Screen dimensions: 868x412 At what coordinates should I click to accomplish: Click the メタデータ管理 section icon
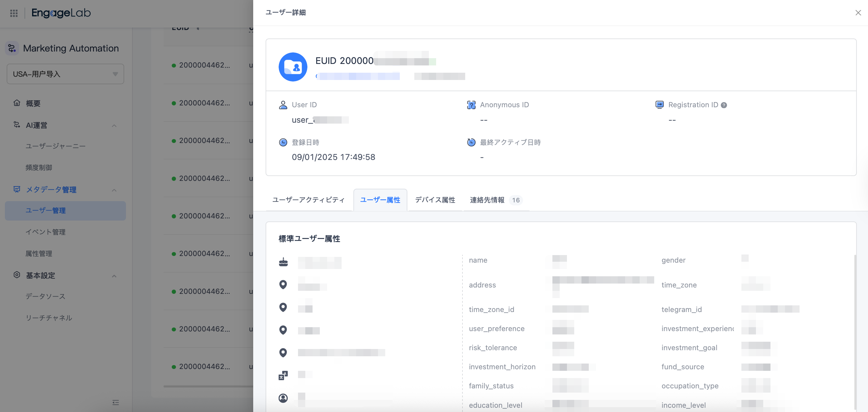tap(17, 189)
